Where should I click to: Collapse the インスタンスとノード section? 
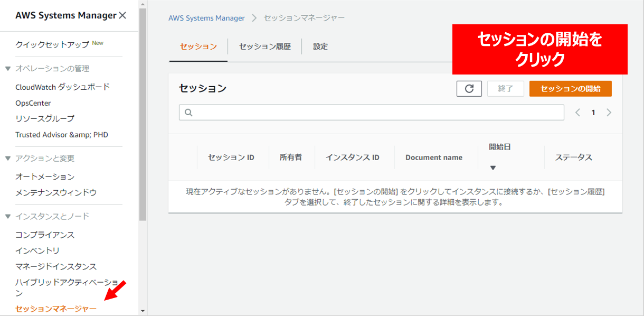tap(8, 217)
